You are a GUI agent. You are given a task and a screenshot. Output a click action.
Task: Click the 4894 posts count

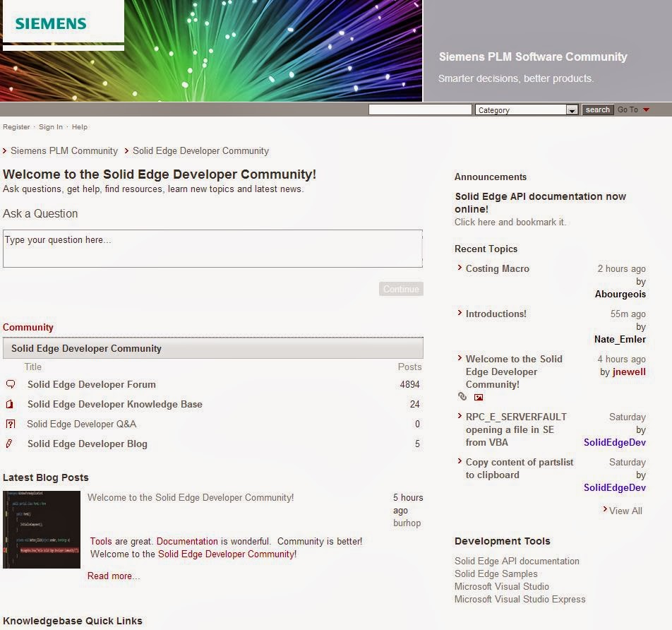click(x=409, y=384)
